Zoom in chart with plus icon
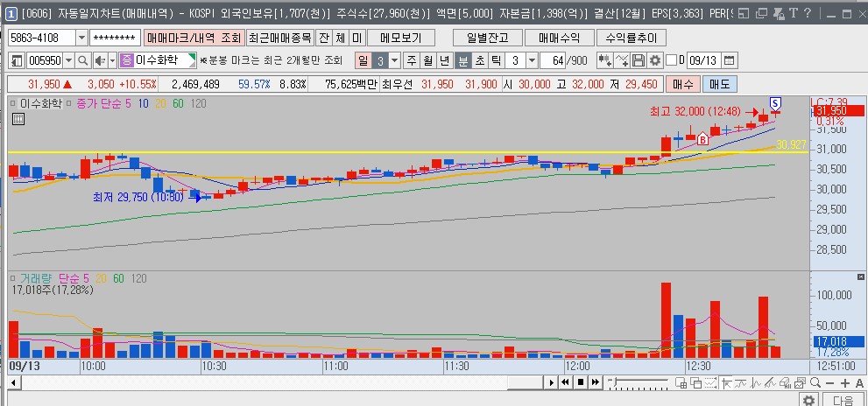This screenshot has width=868, height=406. point(844,382)
